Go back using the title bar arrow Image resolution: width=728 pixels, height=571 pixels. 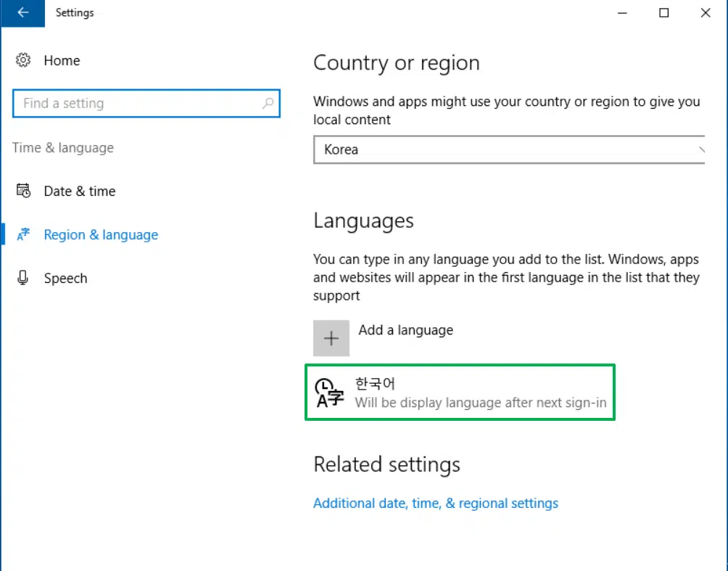click(22, 12)
